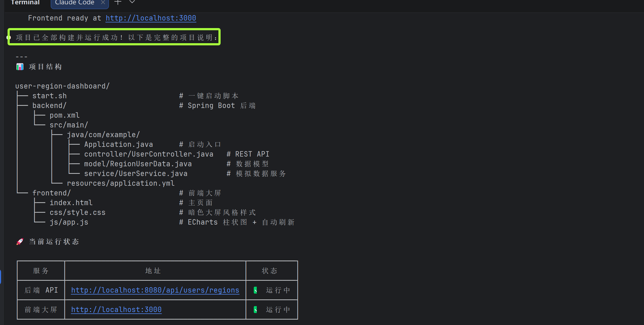Close the Claude Code terminal tab

coord(103,2)
